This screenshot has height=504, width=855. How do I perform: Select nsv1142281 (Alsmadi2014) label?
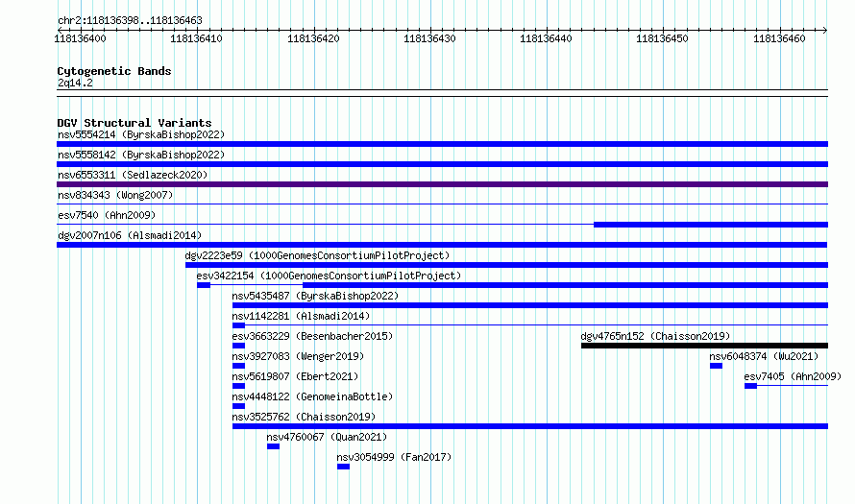point(301,316)
